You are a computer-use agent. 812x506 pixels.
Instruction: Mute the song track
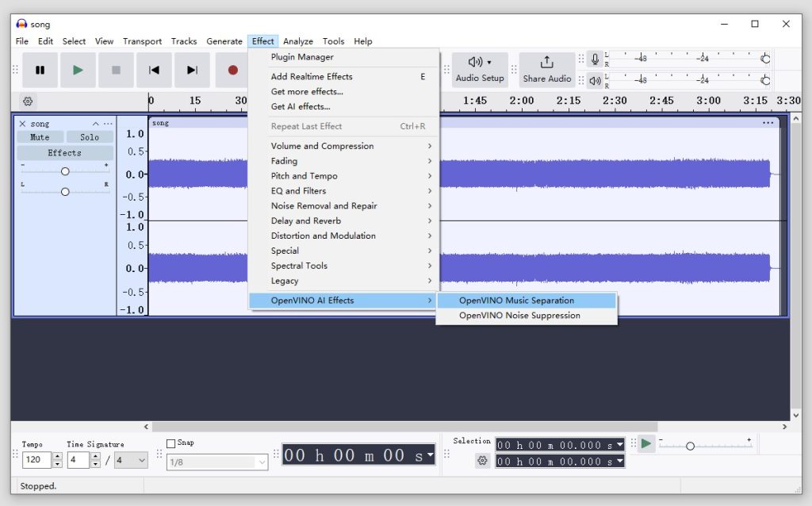tap(40, 137)
